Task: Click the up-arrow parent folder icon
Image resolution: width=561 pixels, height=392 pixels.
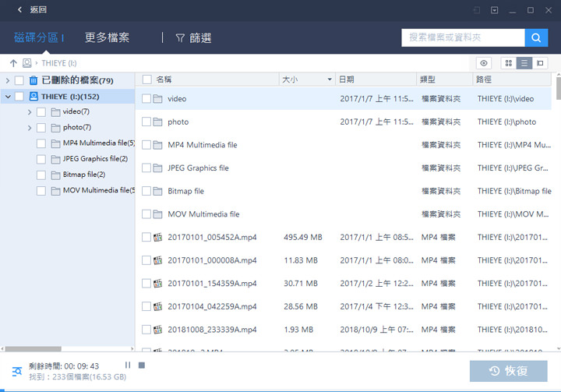Action: (x=12, y=63)
